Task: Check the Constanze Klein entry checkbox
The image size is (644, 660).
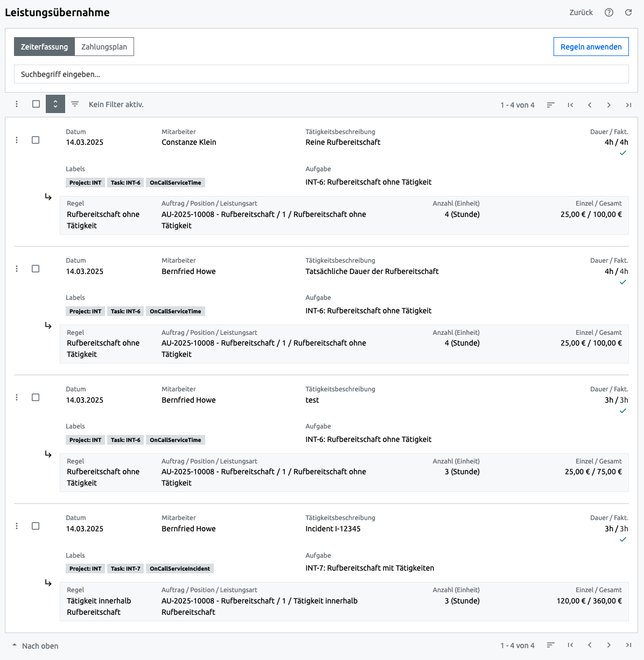Action: coord(36,140)
